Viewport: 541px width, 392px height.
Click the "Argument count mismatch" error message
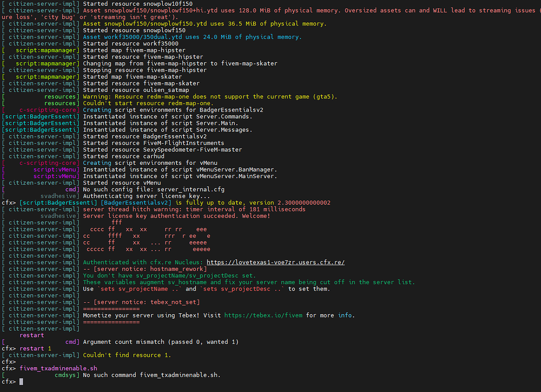click(x=161, y=342)
